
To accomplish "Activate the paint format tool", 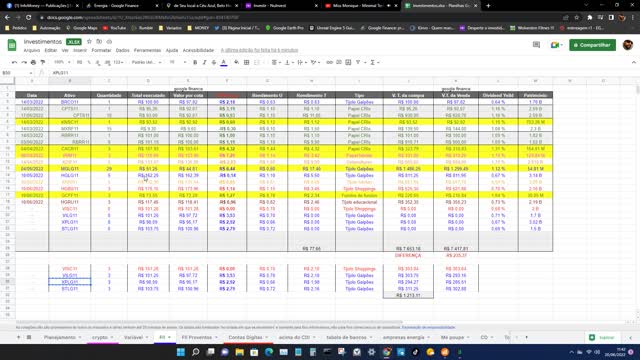I will 42,62.
